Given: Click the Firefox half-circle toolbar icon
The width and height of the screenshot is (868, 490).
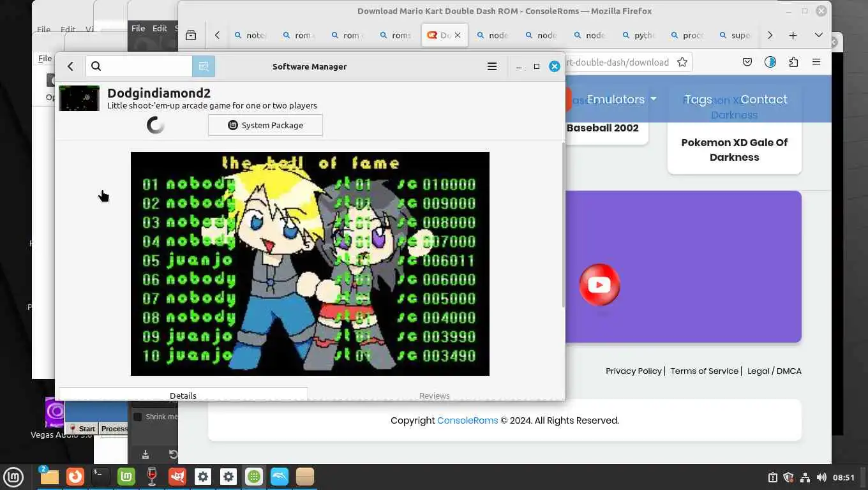Looking at the screenshot, I should 770,62.
